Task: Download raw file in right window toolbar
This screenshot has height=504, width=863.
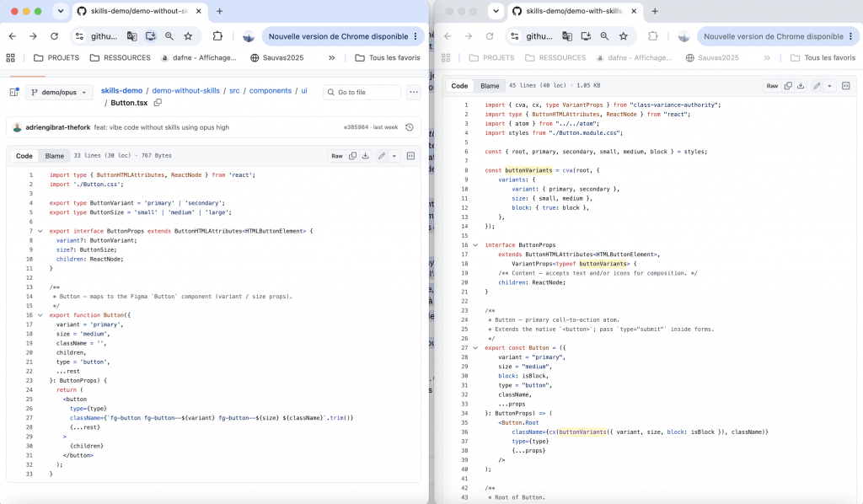Action: point(801,86)
